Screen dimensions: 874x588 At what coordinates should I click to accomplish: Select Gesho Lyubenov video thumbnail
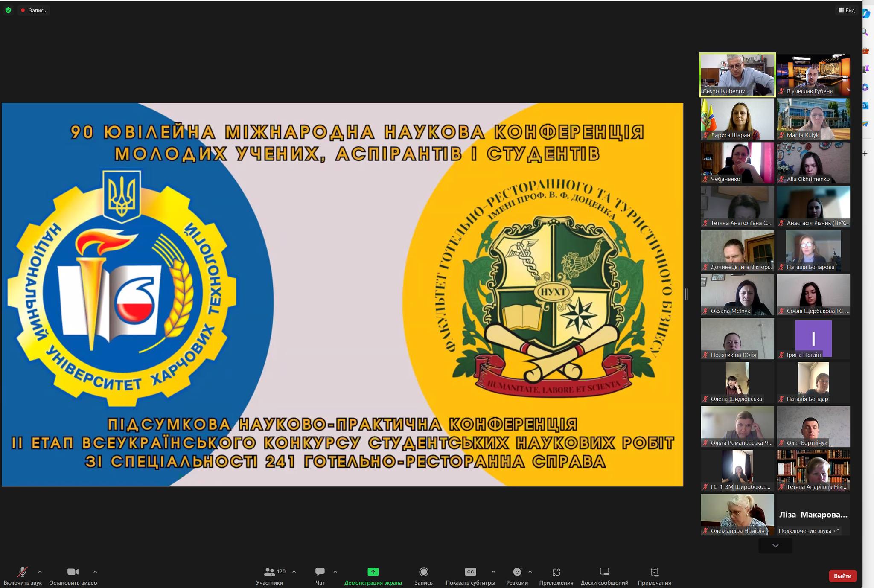(737, 74)
